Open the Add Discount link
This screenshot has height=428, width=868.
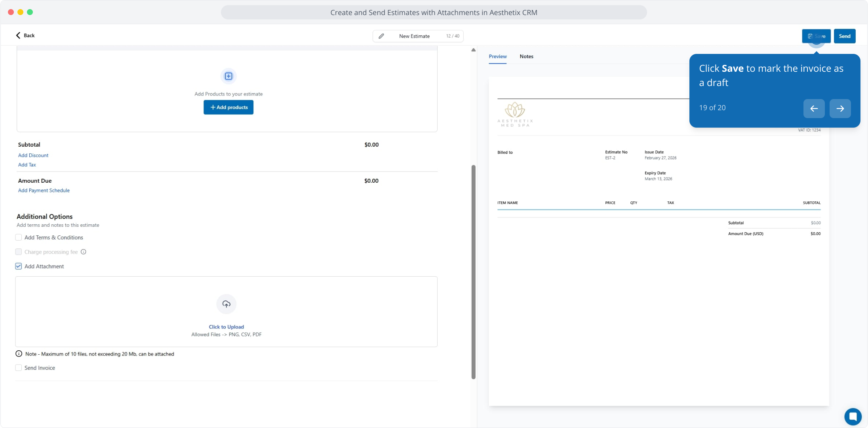33,155
